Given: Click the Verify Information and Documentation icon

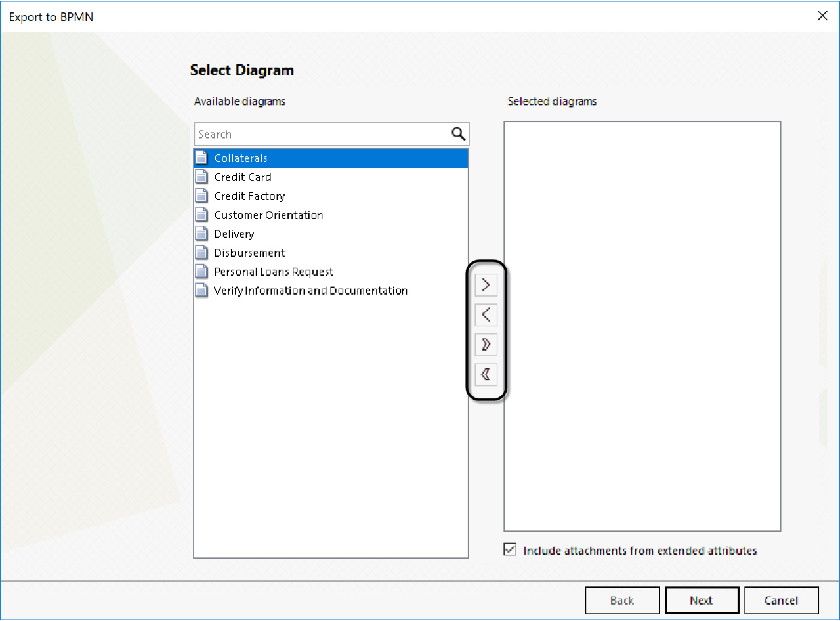Looking at the screenshot, I should tap(202, 291).
